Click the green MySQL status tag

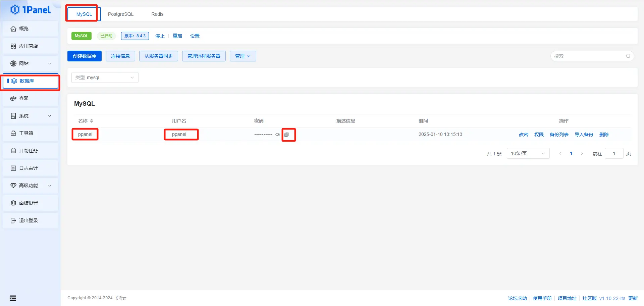tap(81, 36)
